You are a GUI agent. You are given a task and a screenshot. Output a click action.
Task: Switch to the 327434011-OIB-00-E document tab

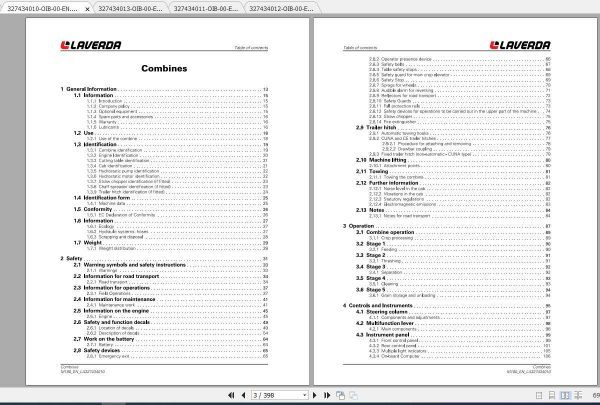coord(205,8)
